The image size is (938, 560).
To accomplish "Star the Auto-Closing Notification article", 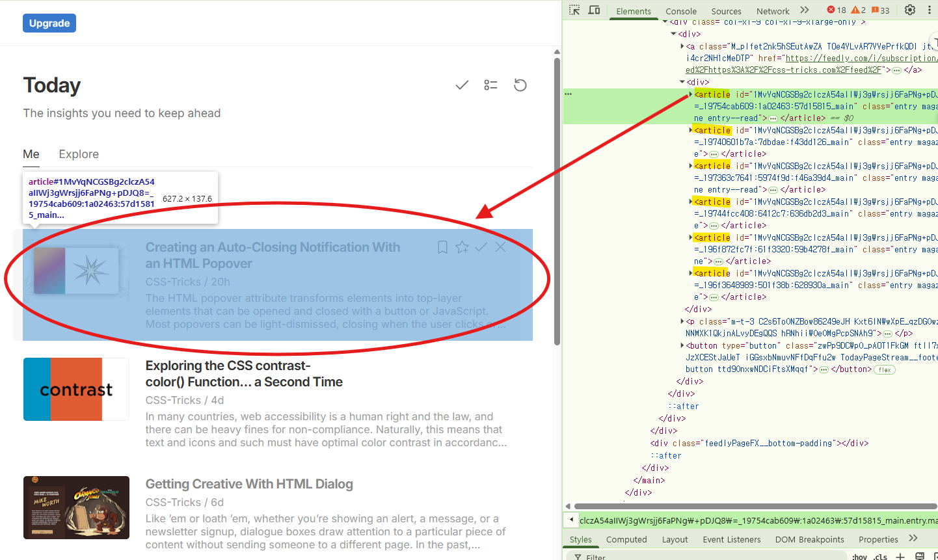I will [462, 247].
